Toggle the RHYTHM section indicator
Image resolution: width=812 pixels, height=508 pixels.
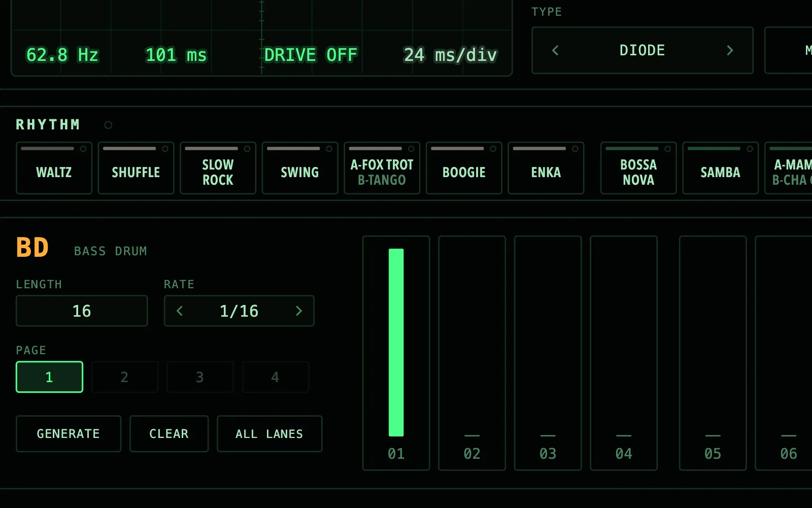click(108, 125)
